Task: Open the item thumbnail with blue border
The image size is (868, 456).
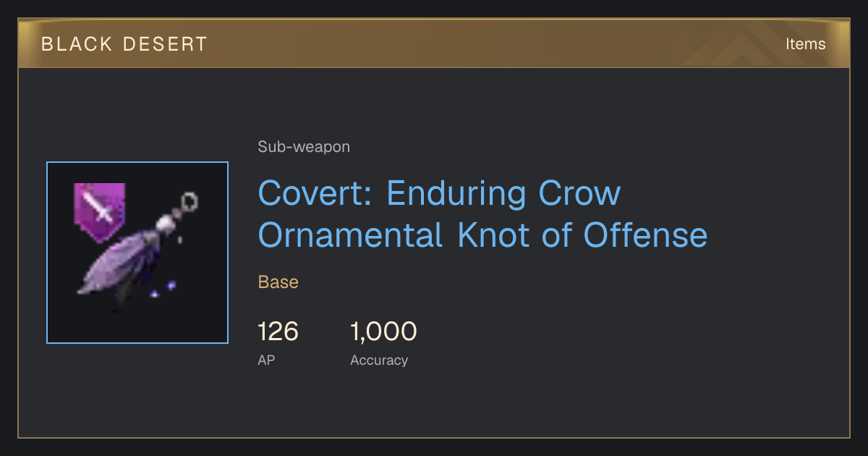Action: (137, 253)
